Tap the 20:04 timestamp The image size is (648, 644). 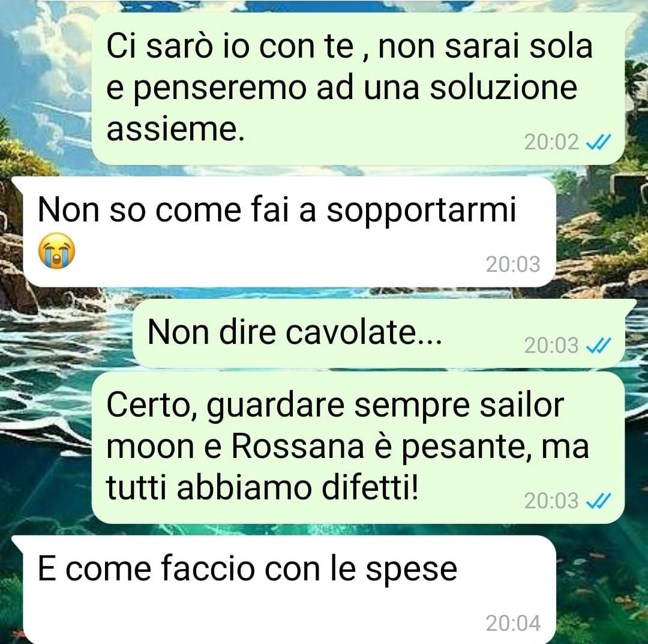[x=513, y=624]
